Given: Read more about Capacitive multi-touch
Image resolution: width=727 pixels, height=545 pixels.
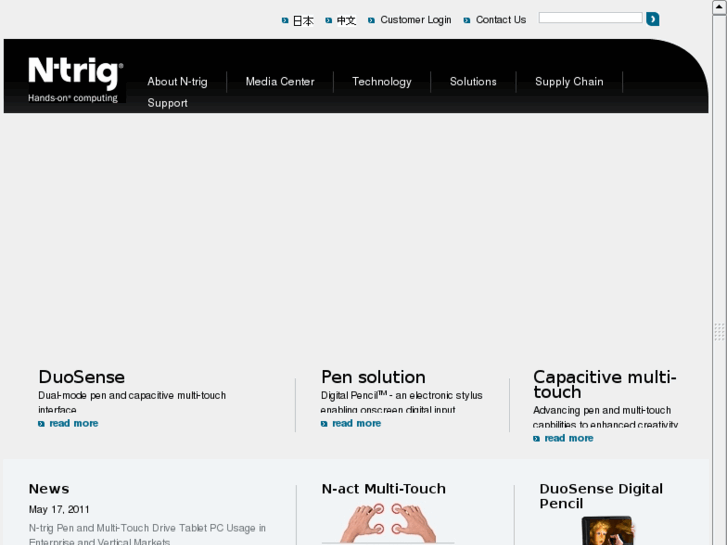Looking at the screenshot, I should [x=569, y=438].
